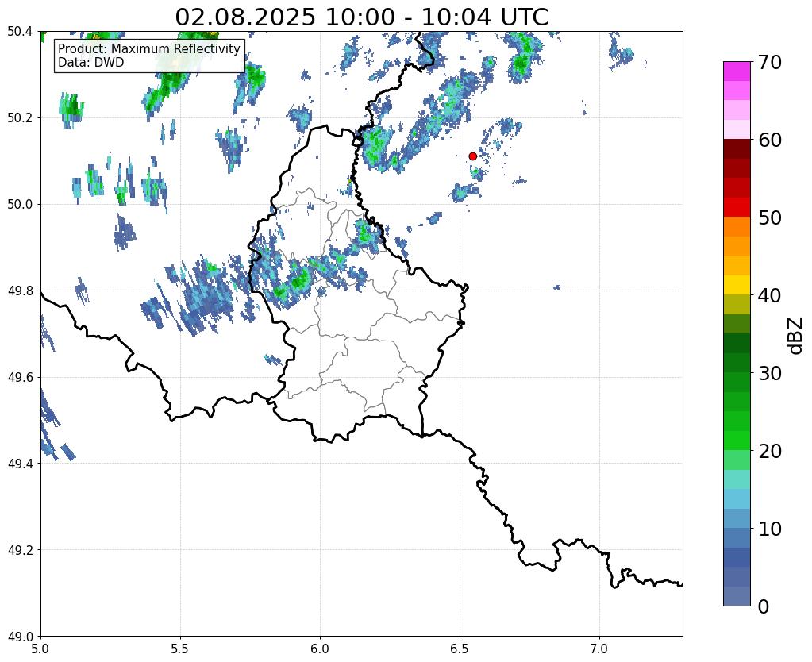Click the 10 colorbar tick label
The width and height of the screenshot is (812, 662).
coord(770,529)
